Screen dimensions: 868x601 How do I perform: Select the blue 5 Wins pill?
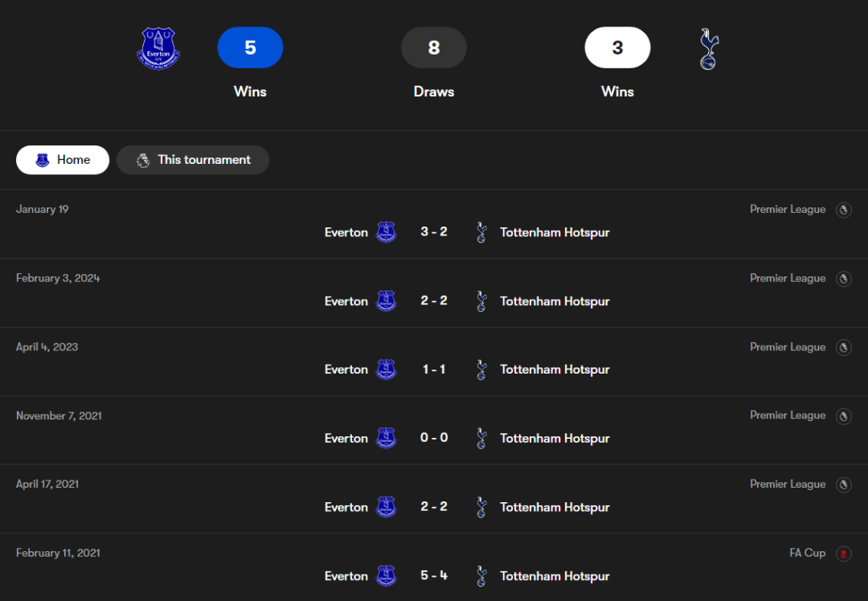click(250, 47)
